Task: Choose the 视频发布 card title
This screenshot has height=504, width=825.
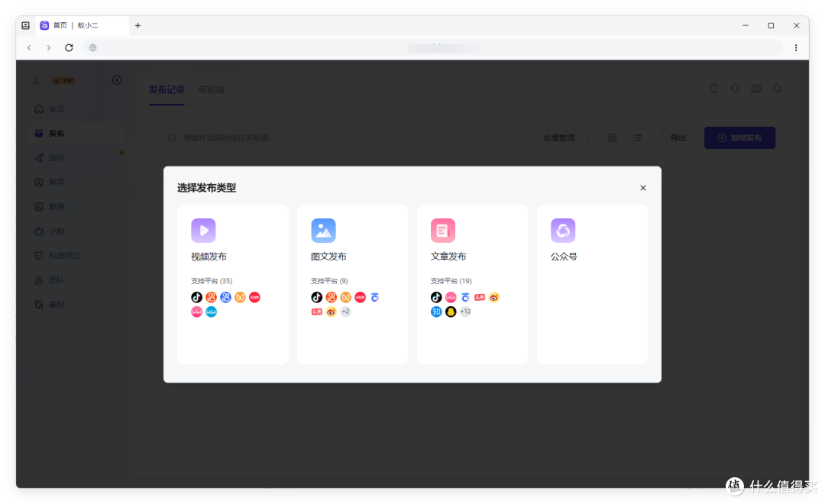Action: point(209,257)
